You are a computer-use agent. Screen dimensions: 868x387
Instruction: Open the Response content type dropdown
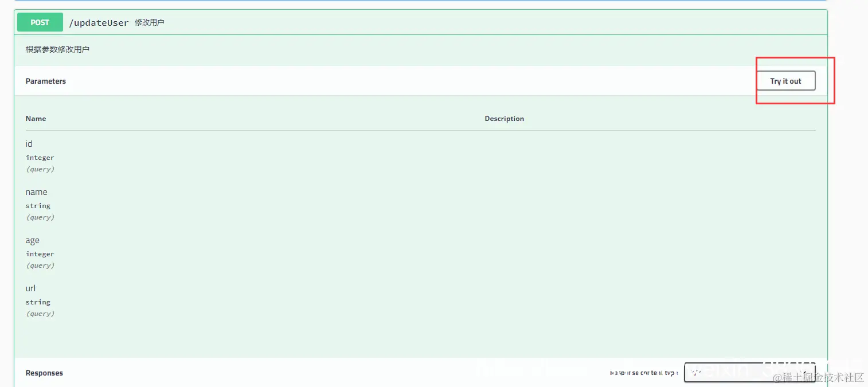(x=749, y=373)
